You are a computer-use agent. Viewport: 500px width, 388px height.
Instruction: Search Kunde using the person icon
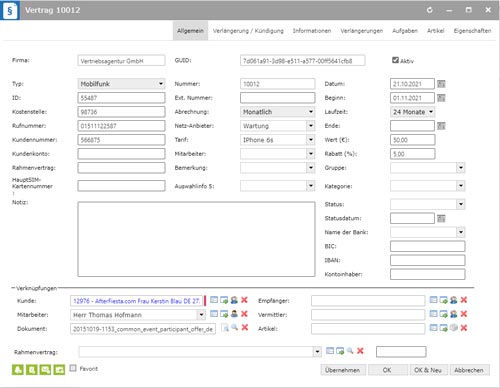pos(234,300)
